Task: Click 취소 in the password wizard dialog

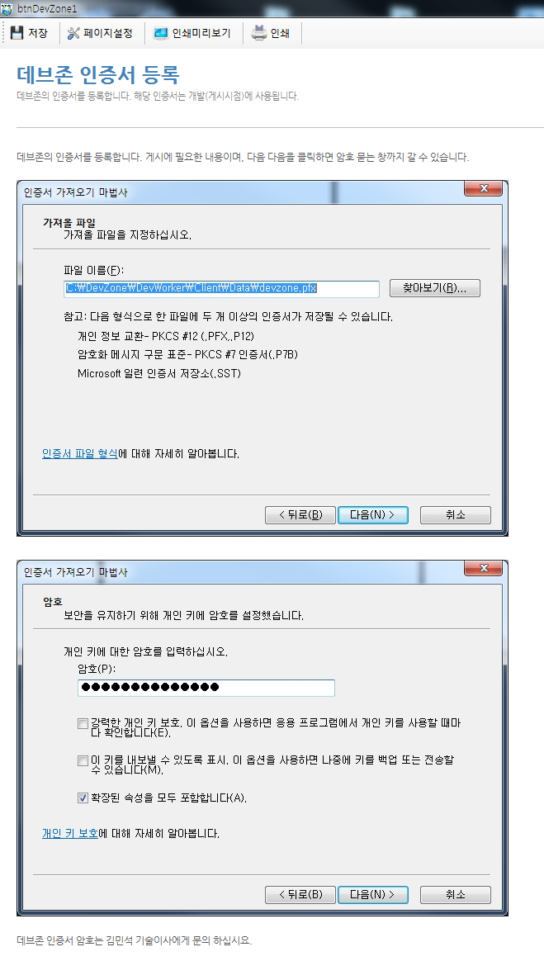Action: [x=456, y=894]
